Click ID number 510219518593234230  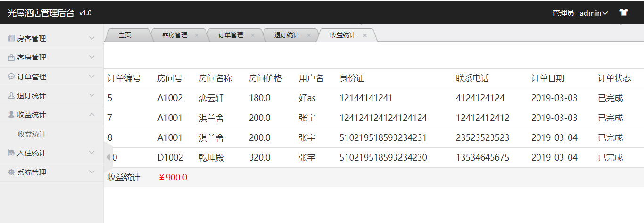click(x=383, y=158)
